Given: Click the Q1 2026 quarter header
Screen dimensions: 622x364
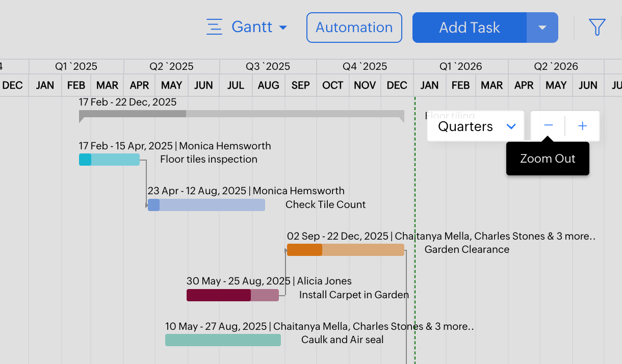Looking at the screenshot, I should pos(460,66).
